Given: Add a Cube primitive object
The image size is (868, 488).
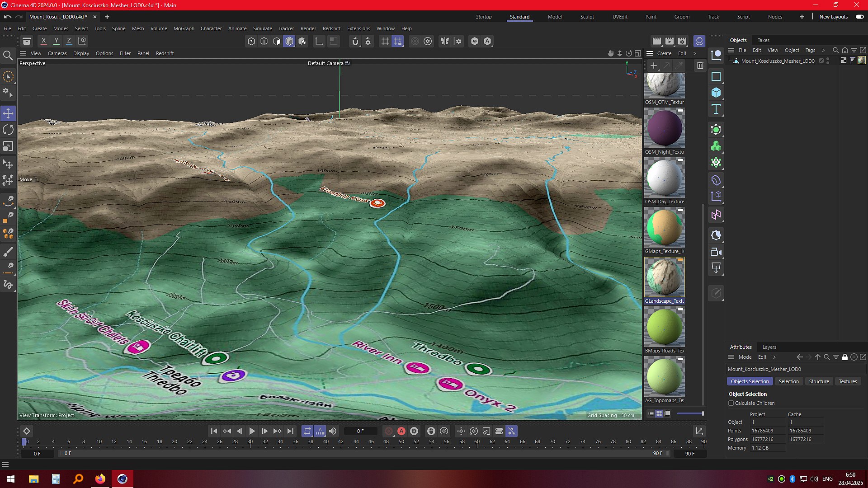Looking at the screenshot, I should point(716,93).
